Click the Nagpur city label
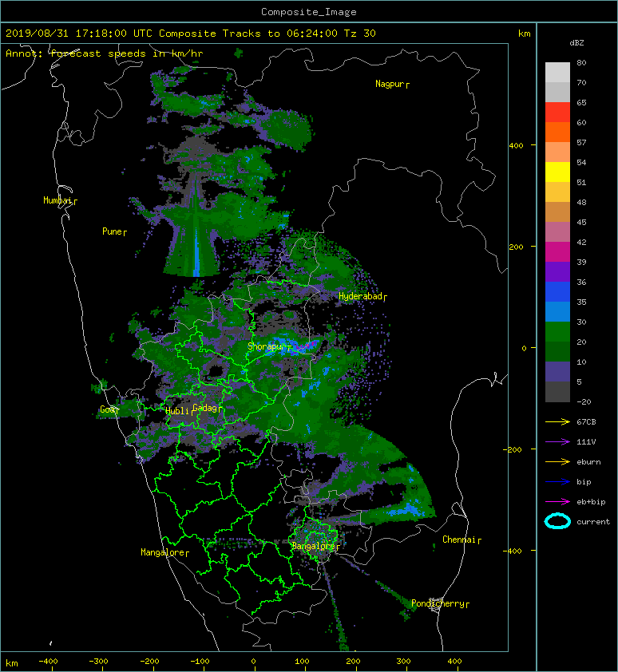This screenshot has height=672, width=618. coord(392,84)
